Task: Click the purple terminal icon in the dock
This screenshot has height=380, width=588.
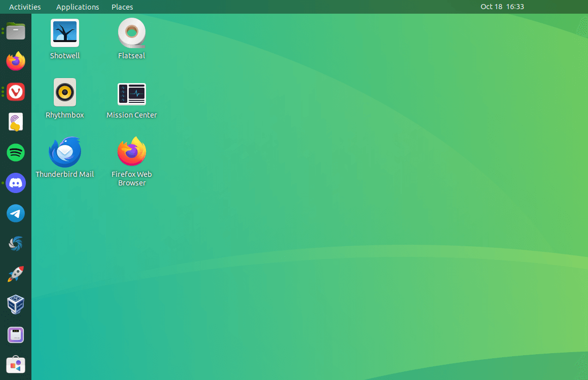Action: tap(15, 335)
